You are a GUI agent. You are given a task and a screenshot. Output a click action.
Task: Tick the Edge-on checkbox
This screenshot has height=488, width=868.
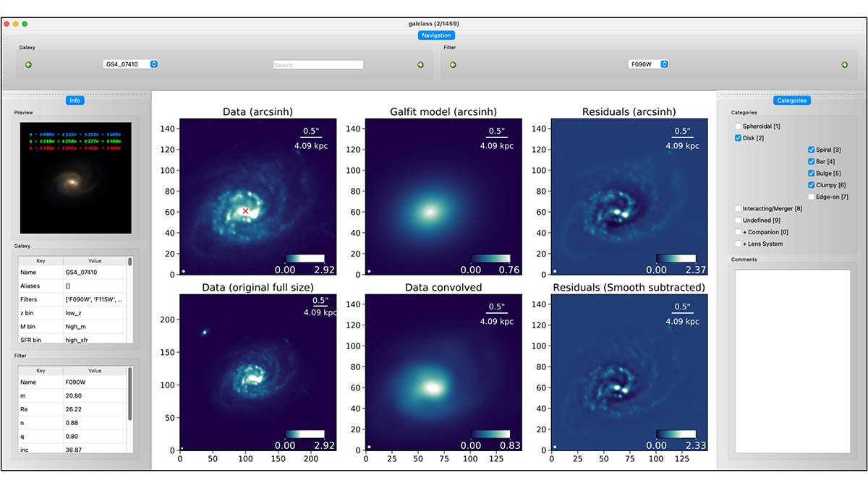[x=812, y=197]
